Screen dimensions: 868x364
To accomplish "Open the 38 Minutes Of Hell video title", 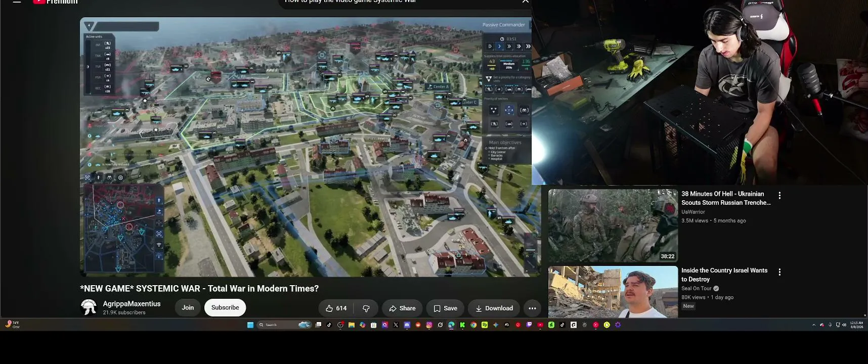I will pyautogui.click(x=726, y=198).
